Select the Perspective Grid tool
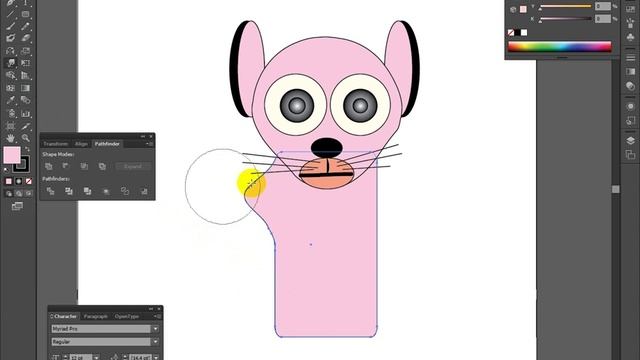The width and height of the screenshot is (640, 360). [x=25, y=76]
